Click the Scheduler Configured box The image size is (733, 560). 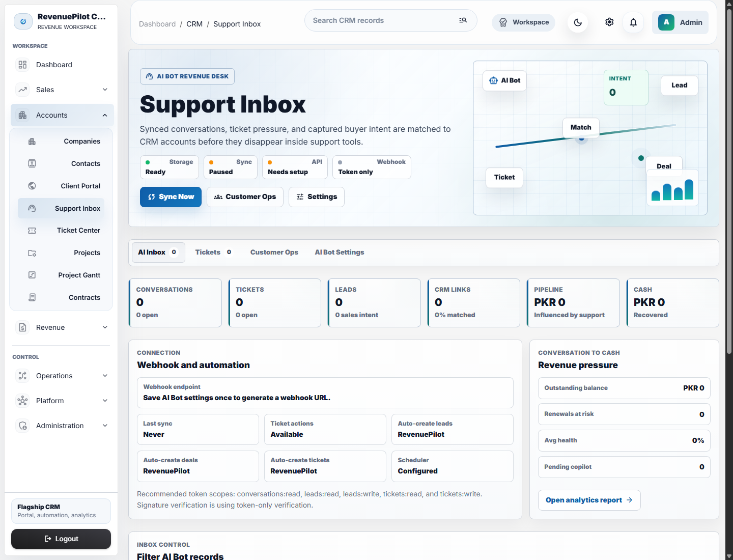point(453,466)
